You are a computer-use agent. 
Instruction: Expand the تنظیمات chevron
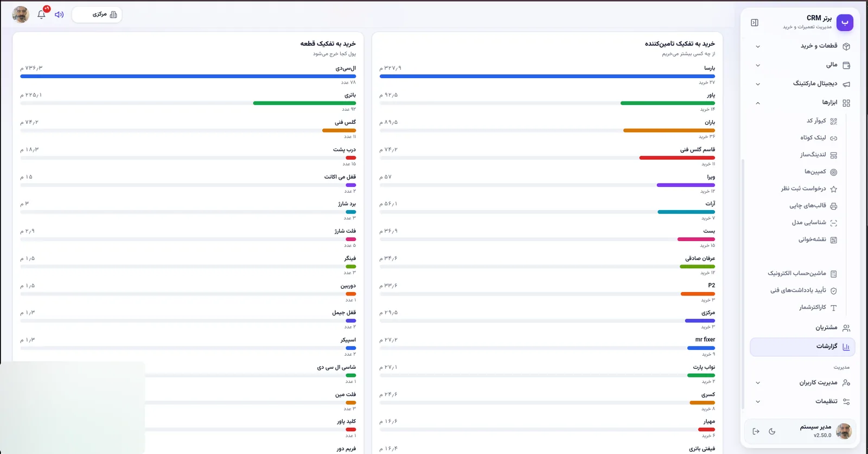(x=758, y=402)
